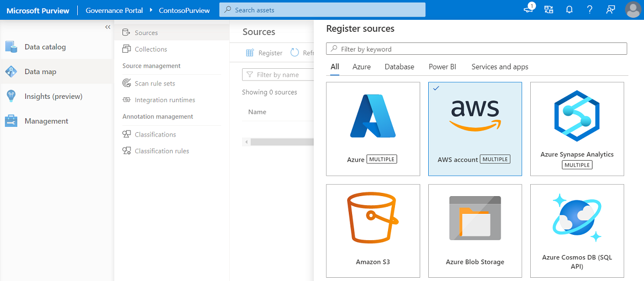
Task: Click the Insights lightbulb icon
Action: [11, 96]
